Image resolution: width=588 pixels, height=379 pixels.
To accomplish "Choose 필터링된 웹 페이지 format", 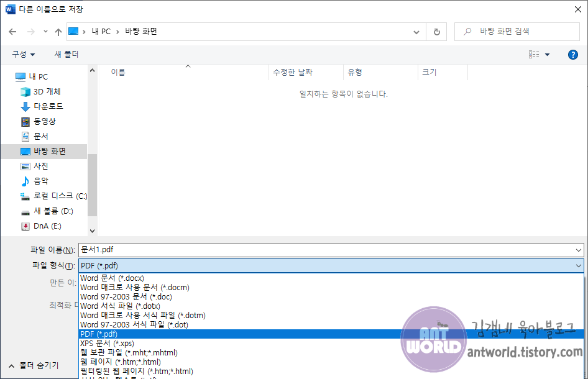I will point(331,371).
